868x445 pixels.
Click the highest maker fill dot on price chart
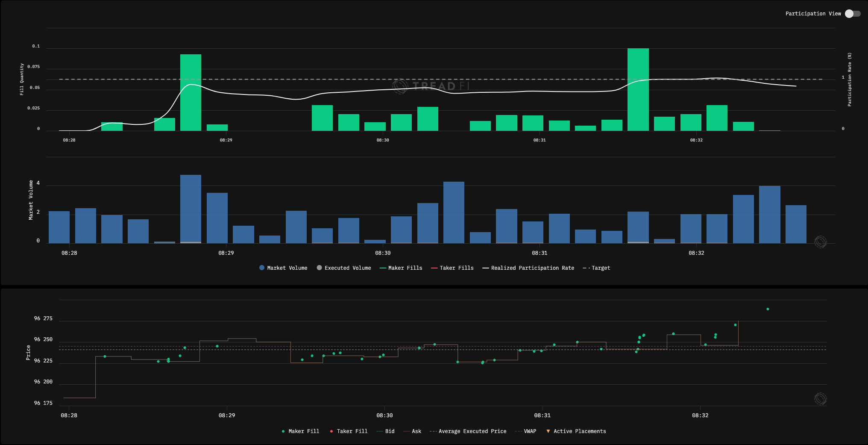768,309
